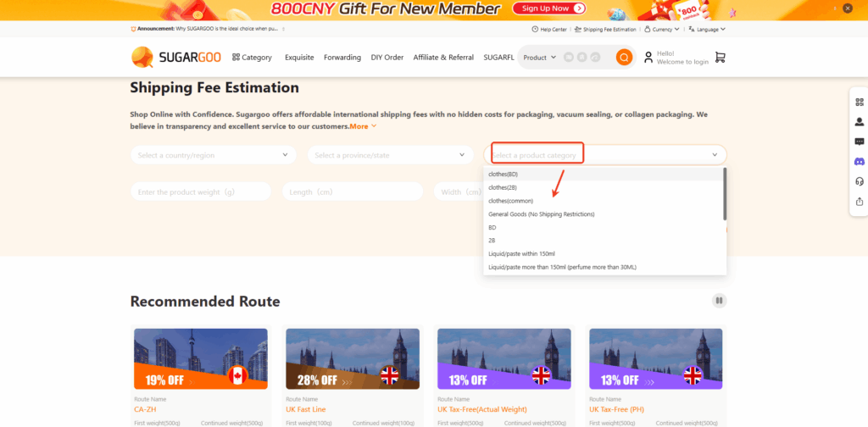
Task: Focus the Length (cm) input field
Action: pos(353,191)
